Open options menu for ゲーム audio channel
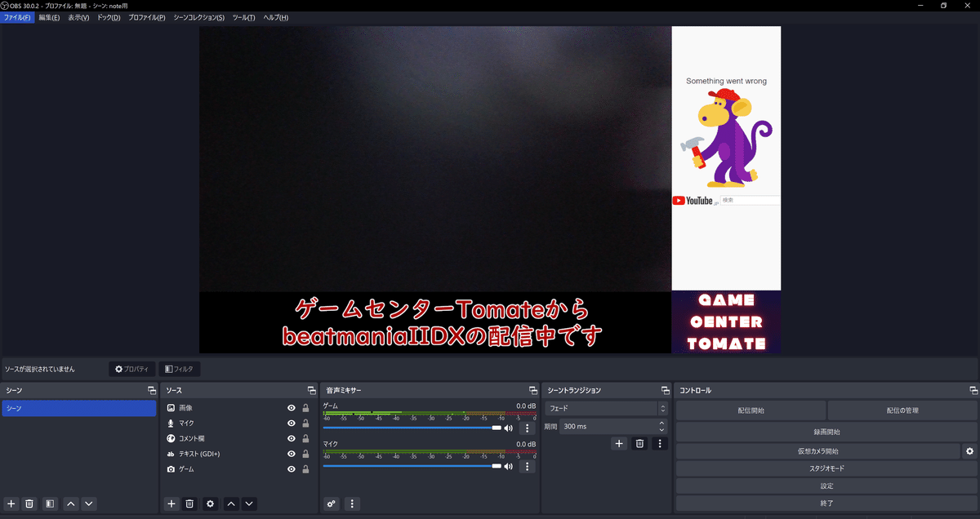 pyautogui.click(x=527, y=428)
